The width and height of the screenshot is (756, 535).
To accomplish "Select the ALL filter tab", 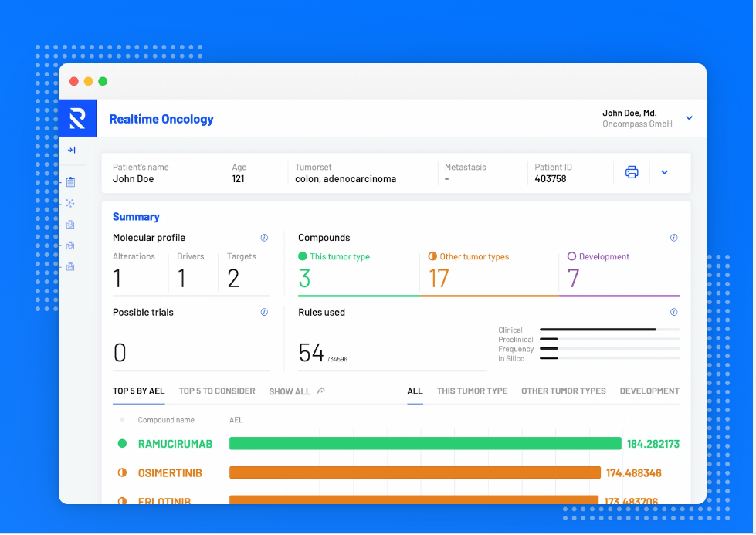I will (415, 391).
